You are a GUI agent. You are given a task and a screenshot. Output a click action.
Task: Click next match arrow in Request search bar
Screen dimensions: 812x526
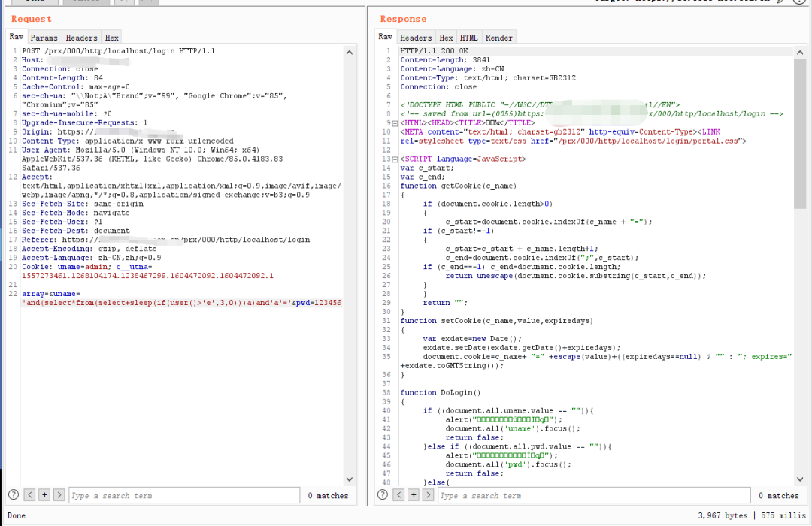point(59,495)
